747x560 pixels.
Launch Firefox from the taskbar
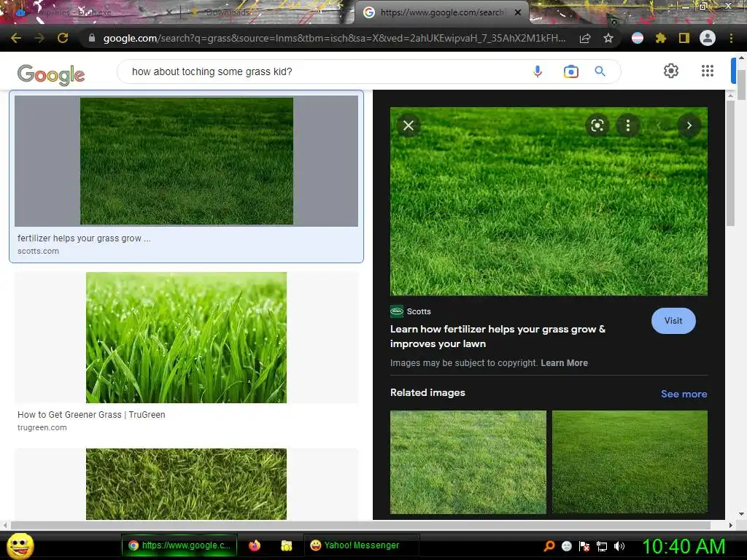(x=255, y=545)
